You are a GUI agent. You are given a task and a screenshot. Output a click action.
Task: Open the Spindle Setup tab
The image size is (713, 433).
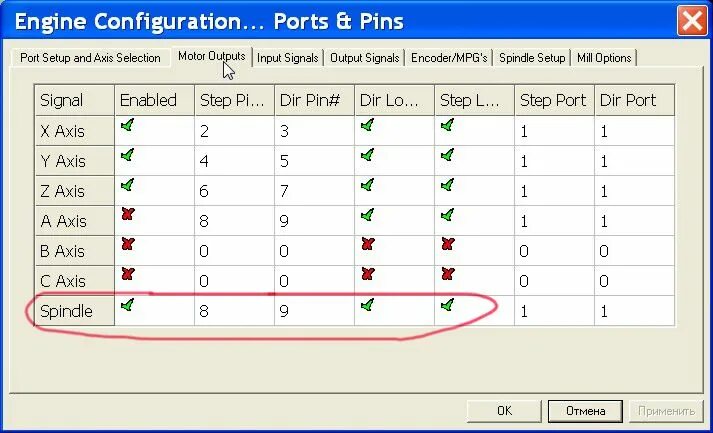coord(532,58)
